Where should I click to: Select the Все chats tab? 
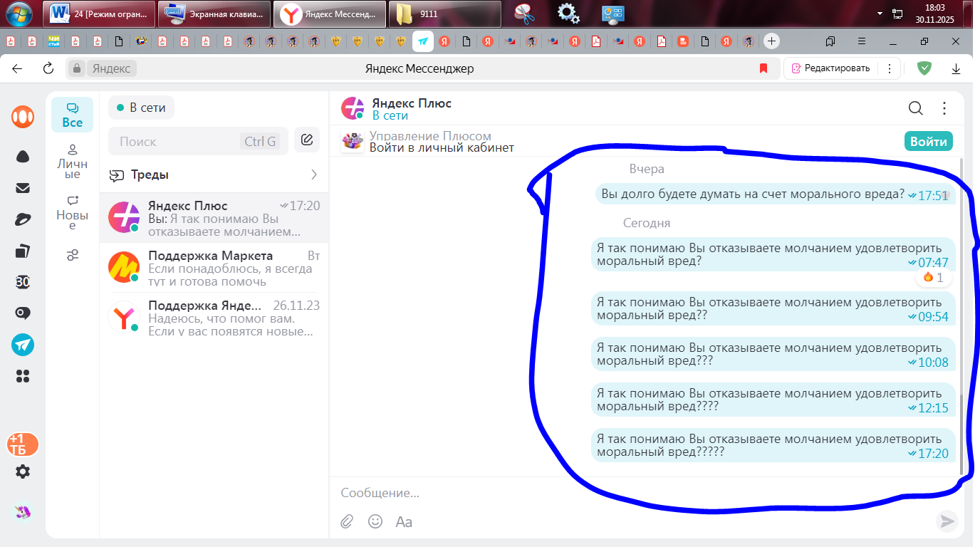[72, 115]
